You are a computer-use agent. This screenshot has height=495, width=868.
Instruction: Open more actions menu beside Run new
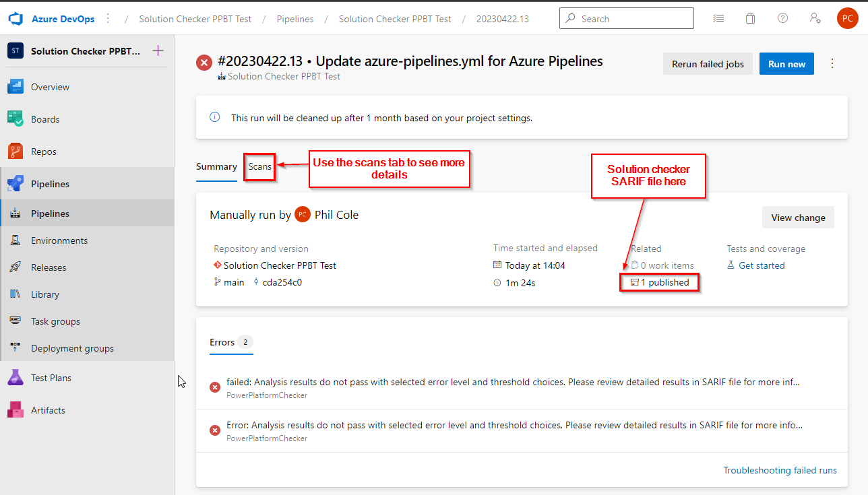click(x=832, y=64)
